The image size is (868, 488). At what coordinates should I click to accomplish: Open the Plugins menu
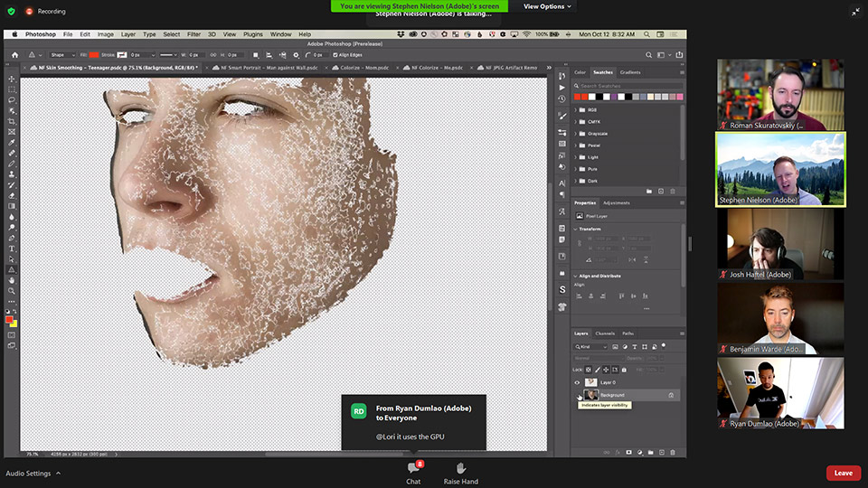tap(253, 33)
